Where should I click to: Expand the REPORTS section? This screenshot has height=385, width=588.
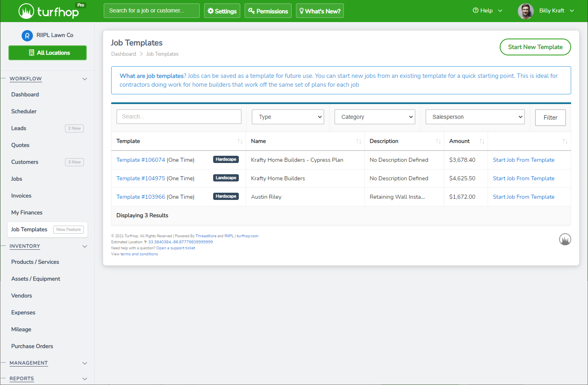click(x=85, y=379)
